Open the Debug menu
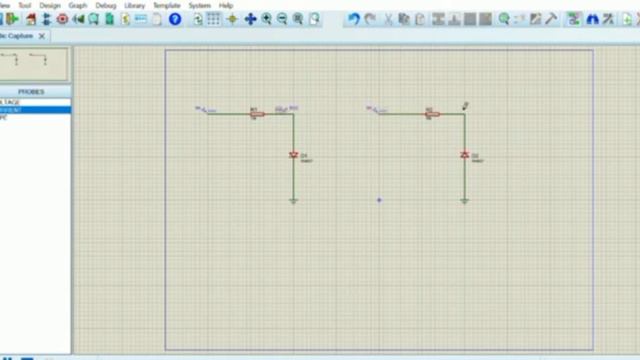This screenshot has height=360, width=640. pos(106,5)
